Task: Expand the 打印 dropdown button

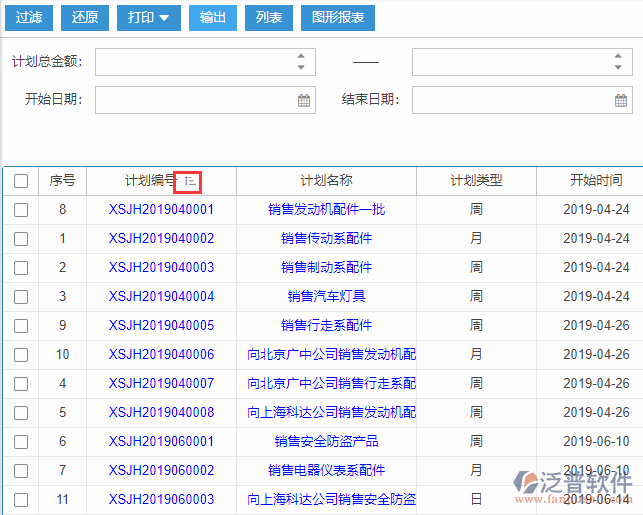Action: (x=149, y=18)
